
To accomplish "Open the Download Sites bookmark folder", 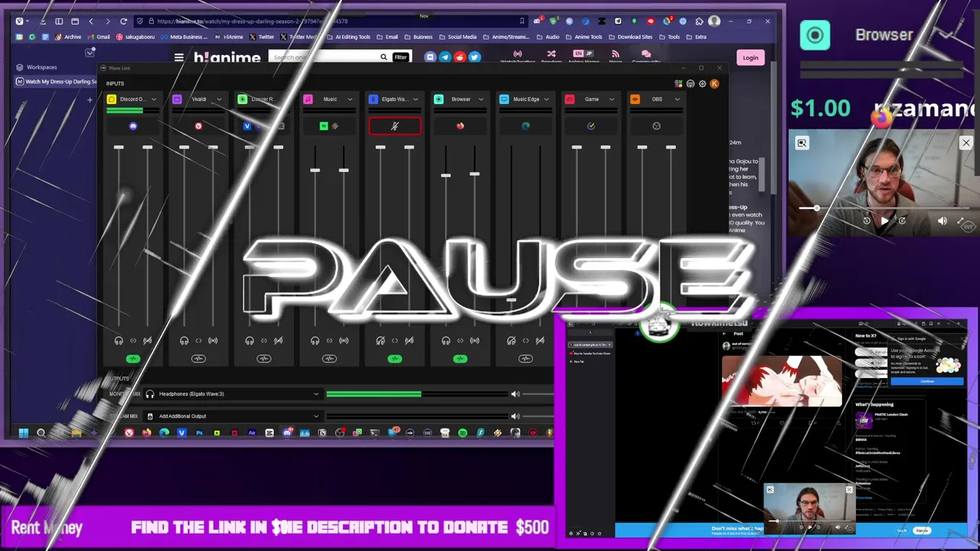I will click(x=631, y=37).
